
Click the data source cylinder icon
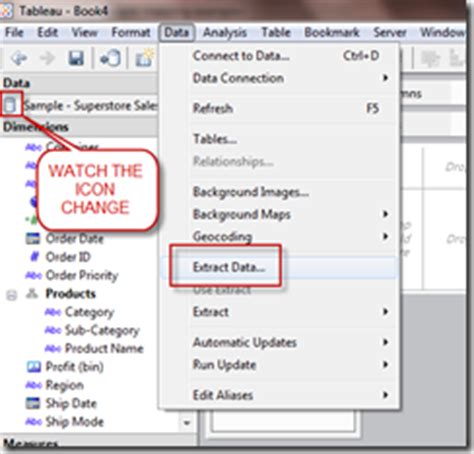[x=10, y=105]
